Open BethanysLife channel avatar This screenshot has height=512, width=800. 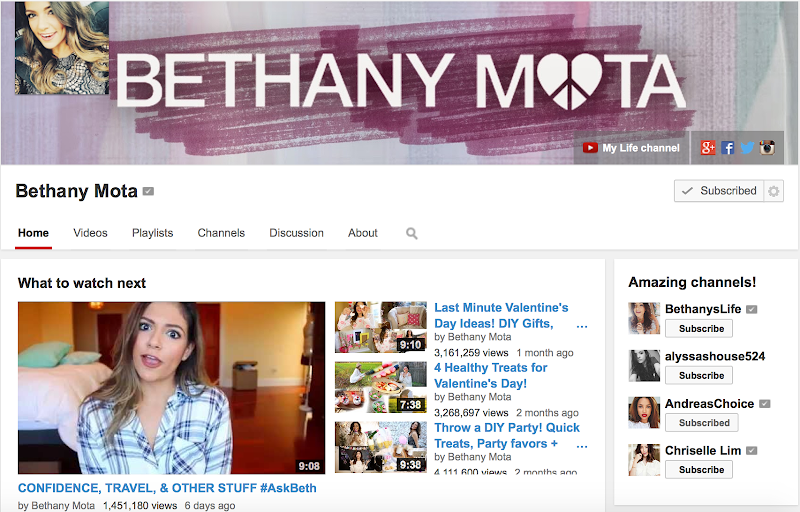click(x=644, y=318)
